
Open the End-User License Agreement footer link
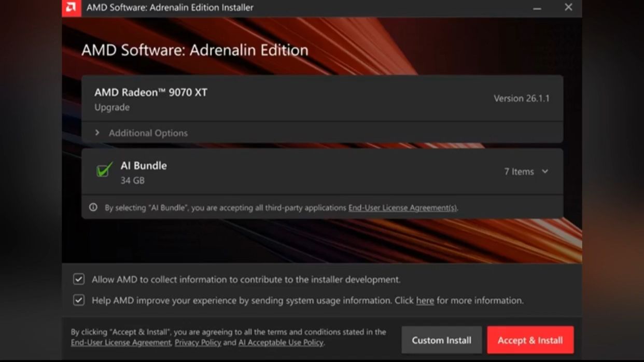click(121, 343)
